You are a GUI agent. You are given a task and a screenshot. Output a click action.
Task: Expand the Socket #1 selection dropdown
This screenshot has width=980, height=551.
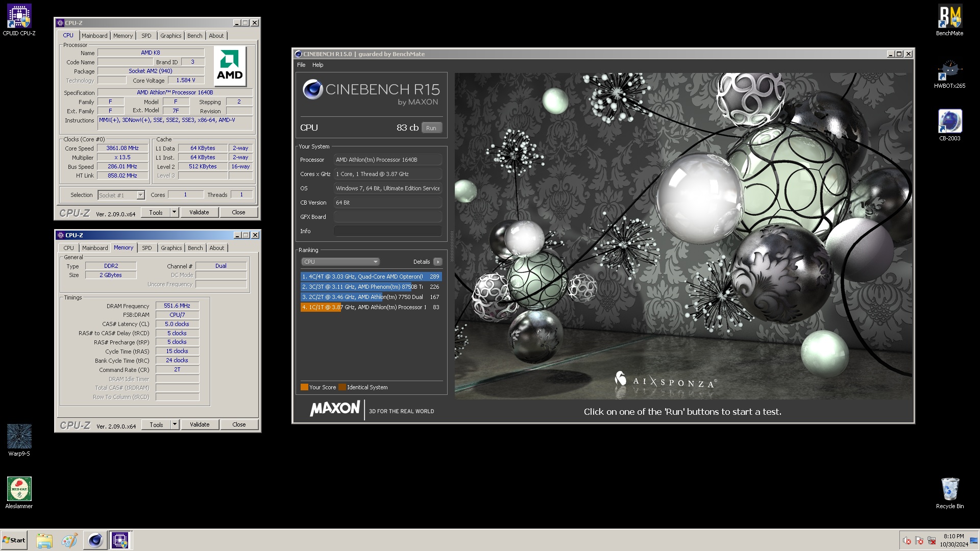pos(140,195)
